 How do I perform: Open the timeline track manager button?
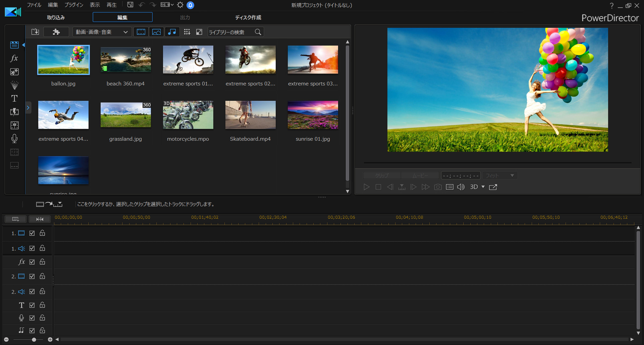click(x=15, y=219)
